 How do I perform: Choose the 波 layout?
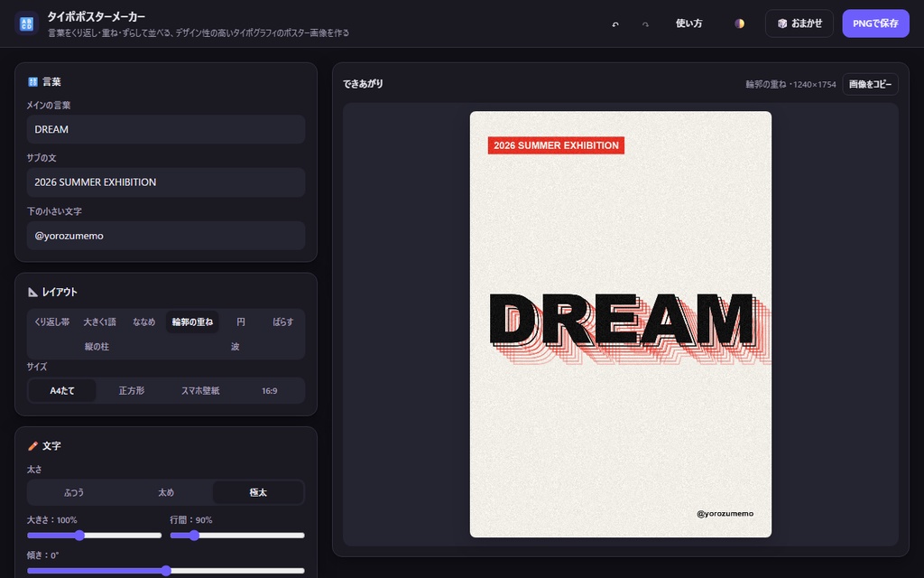(236, 347)
